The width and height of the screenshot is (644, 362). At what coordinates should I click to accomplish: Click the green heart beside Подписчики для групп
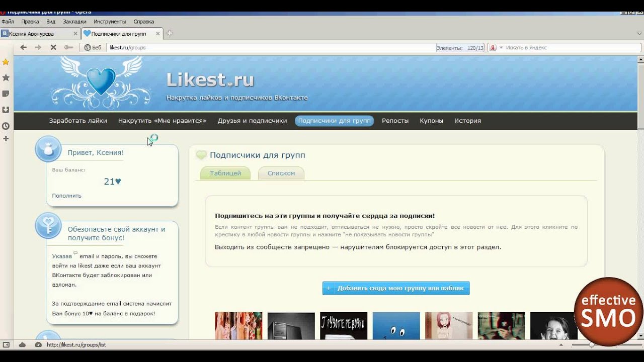coord(201,155)
